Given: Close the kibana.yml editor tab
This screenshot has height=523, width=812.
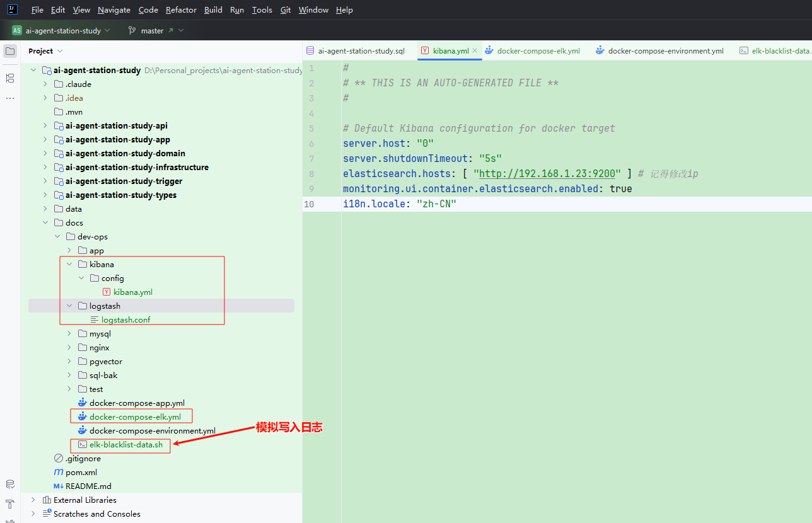Looking at the screenshot, I should [x=475, y=50].
